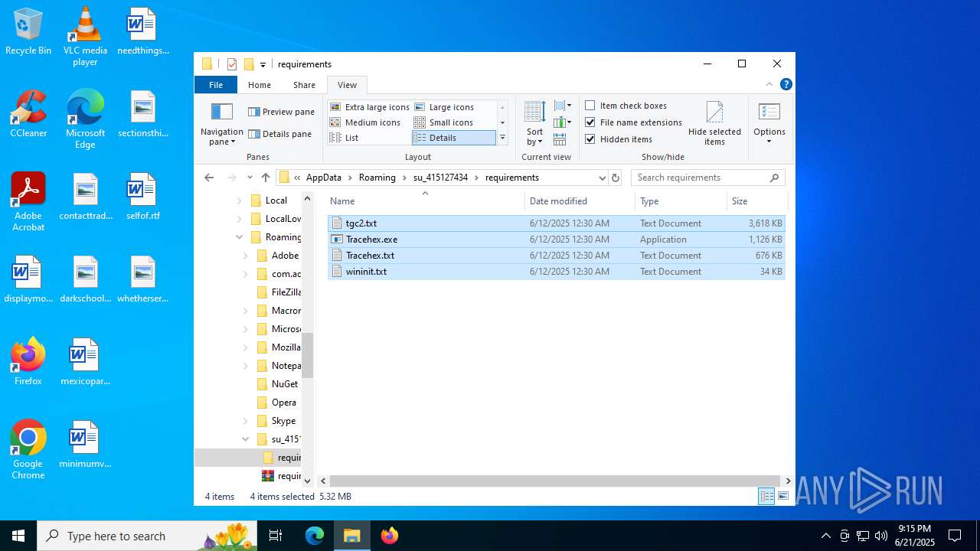
Task: Click Size all columns to fit
Action: point(560,139)
